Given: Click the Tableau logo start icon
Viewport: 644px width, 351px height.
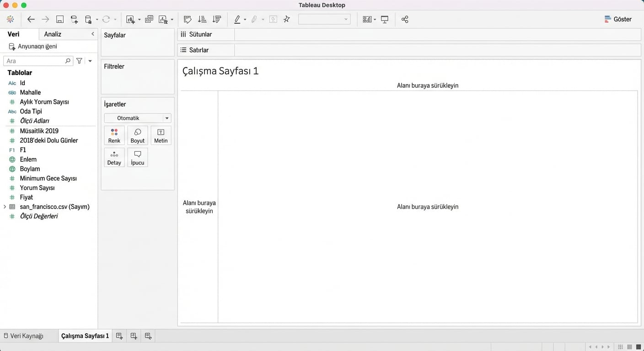Looking at the screenshot, I should tap(10, 19).
